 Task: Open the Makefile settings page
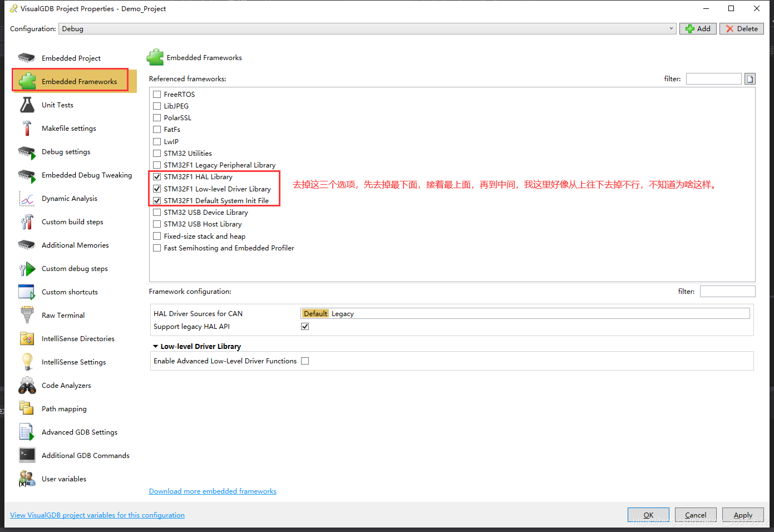tap(69, 129)
